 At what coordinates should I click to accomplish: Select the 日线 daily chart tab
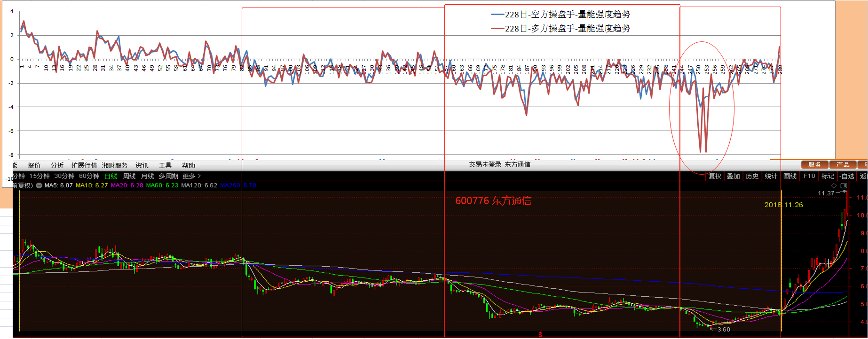[111, 176]
